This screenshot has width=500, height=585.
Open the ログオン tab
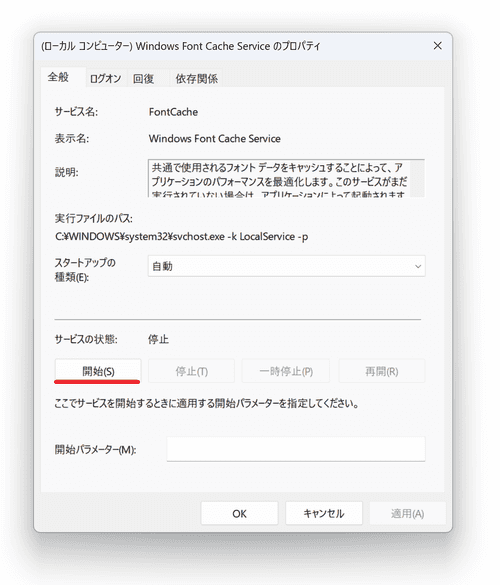(x=106, y=78)
